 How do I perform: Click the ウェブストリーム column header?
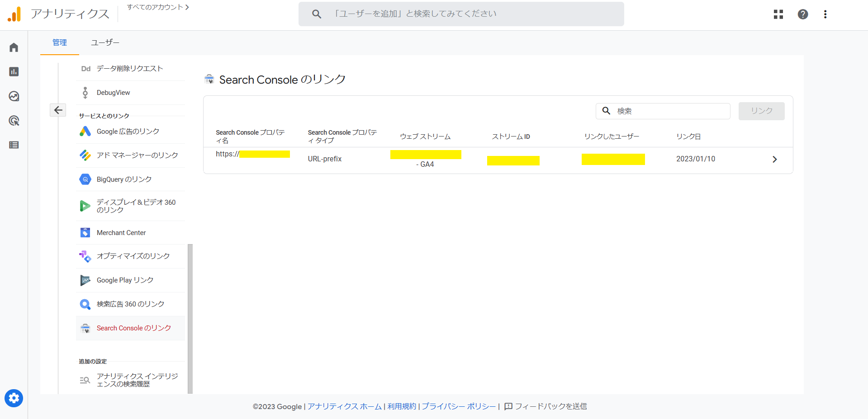tap(425, 137)
